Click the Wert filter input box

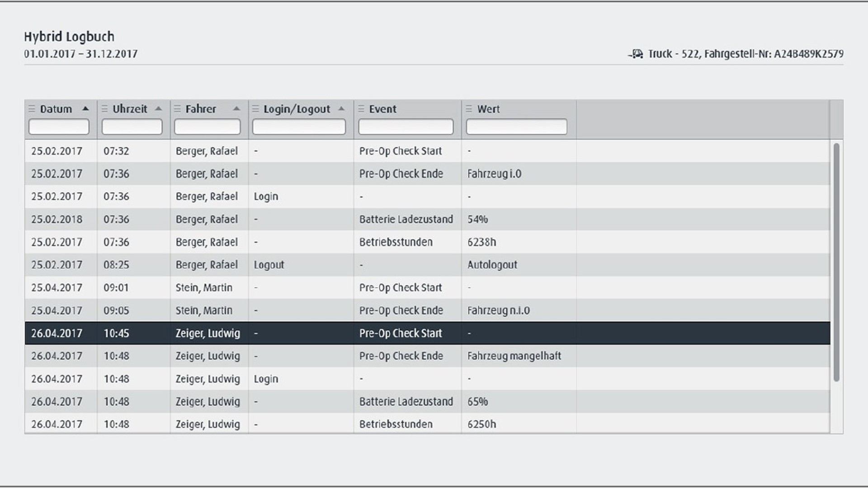tap(516, 127)
